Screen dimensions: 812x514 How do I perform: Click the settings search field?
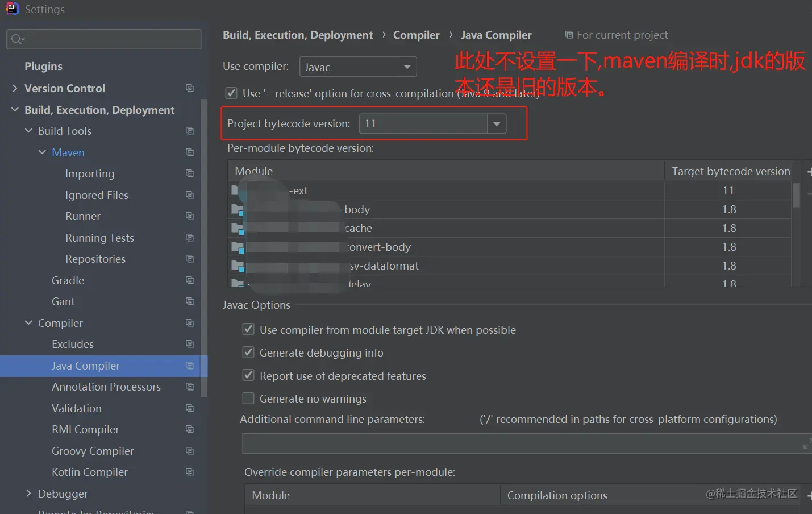click(104, 39)
